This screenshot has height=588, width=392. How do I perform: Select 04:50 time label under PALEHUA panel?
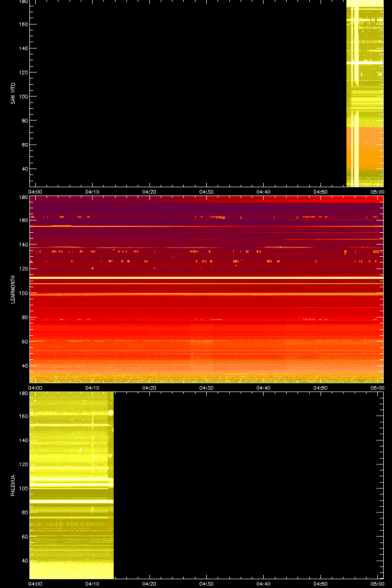pyautogui.click(x=320, y=584)
